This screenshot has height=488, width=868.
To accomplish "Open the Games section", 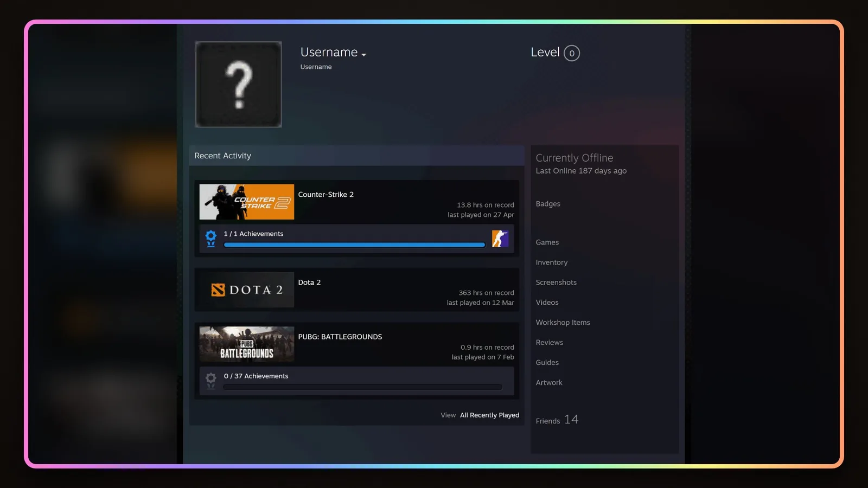I will point(547,242).
